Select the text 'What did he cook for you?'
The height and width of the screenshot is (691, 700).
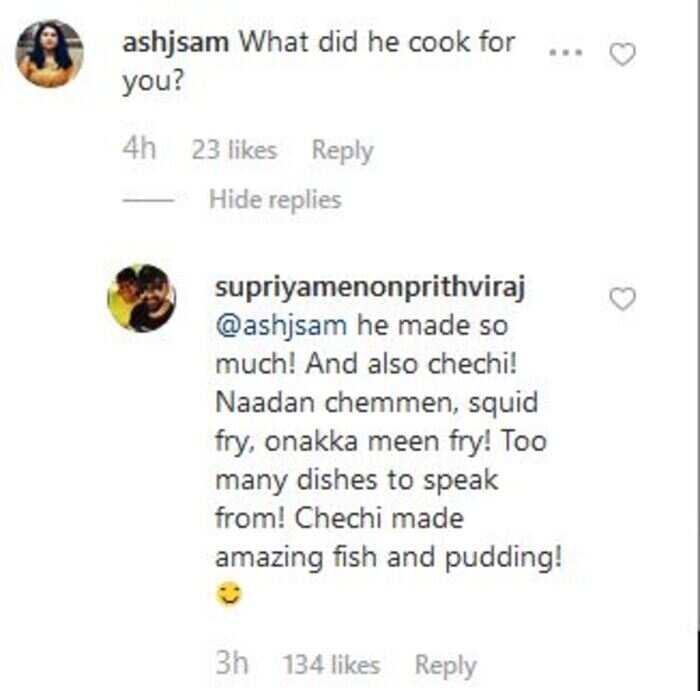[x=319, y=62]
